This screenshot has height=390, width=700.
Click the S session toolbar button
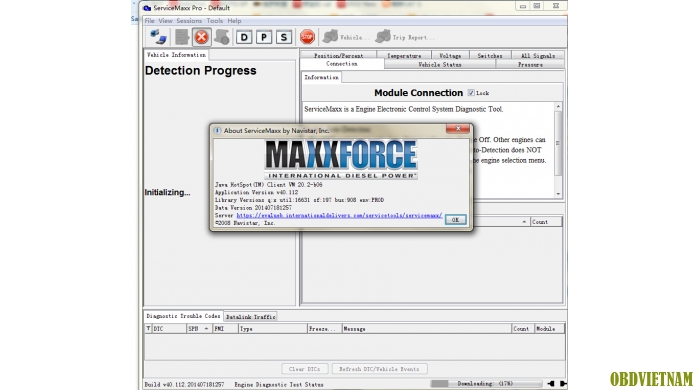(x=284, y=37)
